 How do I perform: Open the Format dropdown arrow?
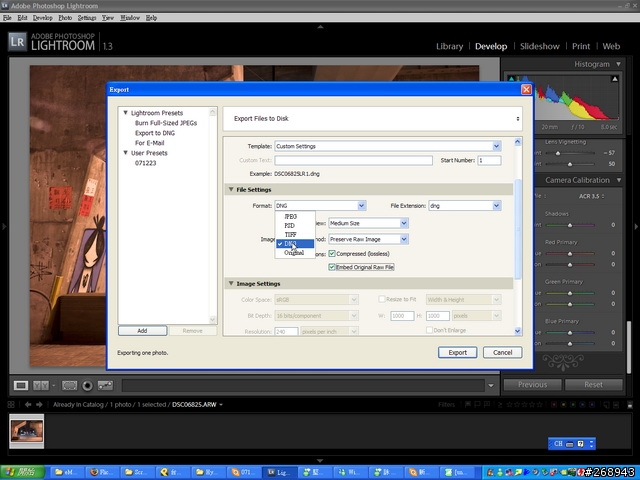[361, 206]
